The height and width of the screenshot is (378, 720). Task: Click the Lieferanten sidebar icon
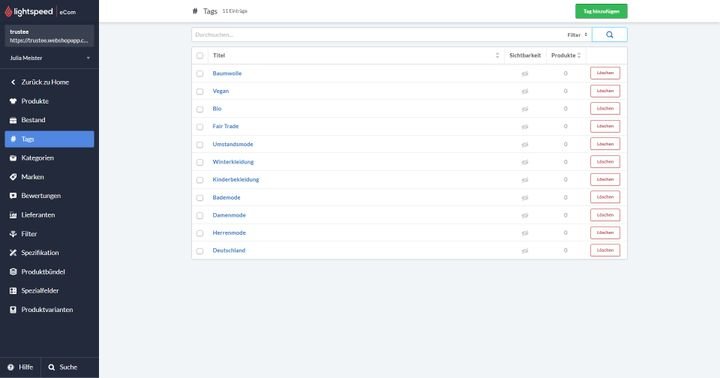13,215
